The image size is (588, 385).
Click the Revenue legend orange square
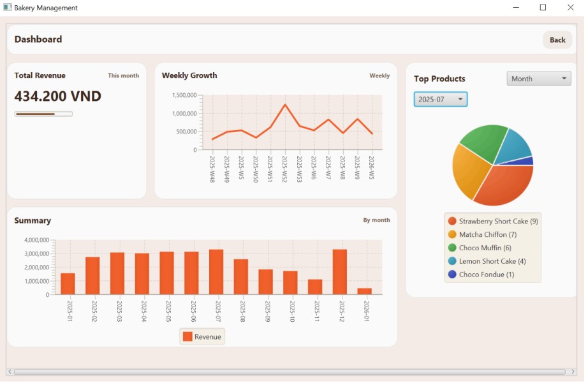pos(187,336)
